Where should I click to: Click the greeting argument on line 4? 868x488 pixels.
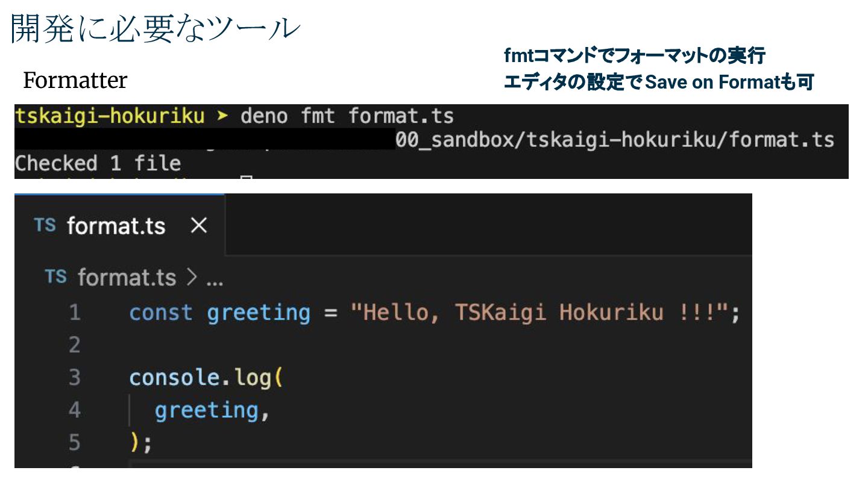click(206, 410)
